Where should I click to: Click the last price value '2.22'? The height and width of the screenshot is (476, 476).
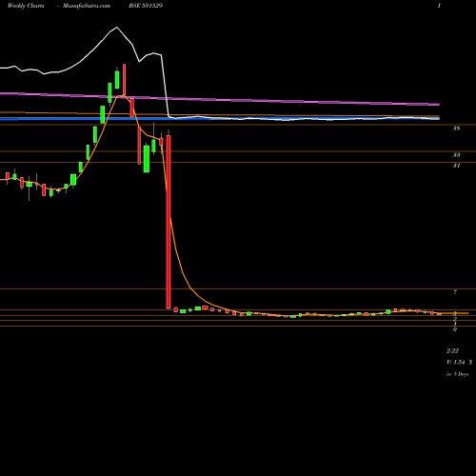(x=452, y=351)
